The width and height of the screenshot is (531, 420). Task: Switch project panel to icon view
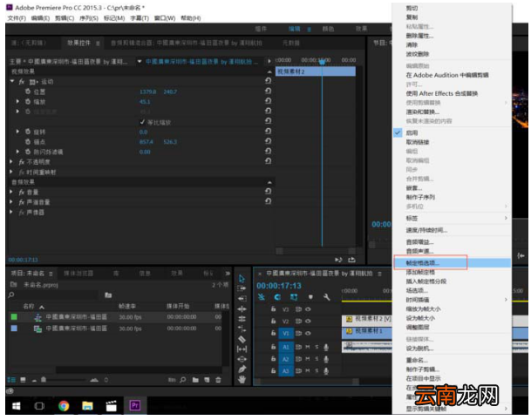[23, 380]
